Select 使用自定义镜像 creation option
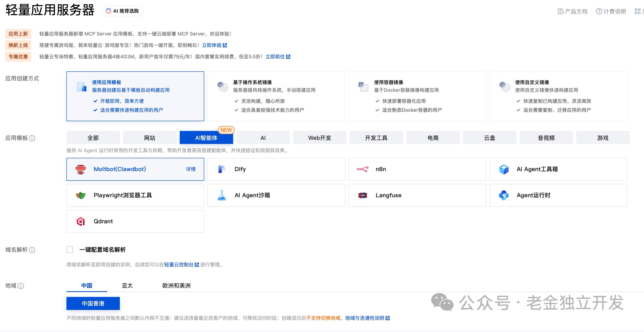The height and width of the screenshot is (332, 644). click(x=558, y=96)
